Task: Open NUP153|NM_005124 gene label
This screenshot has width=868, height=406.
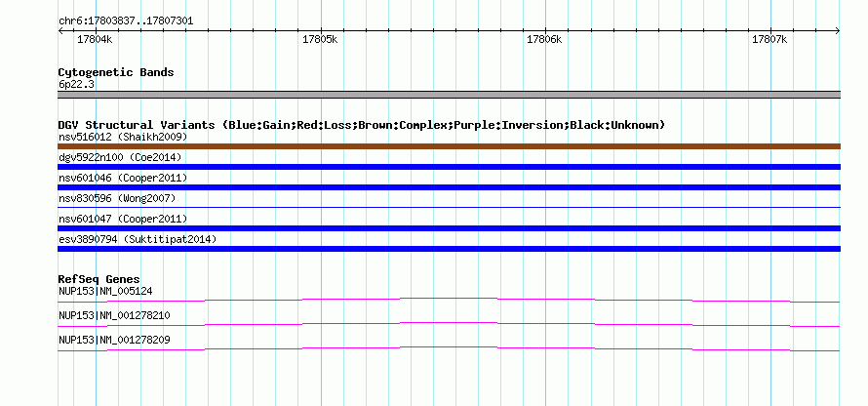Action: click(x=105, y=291)
